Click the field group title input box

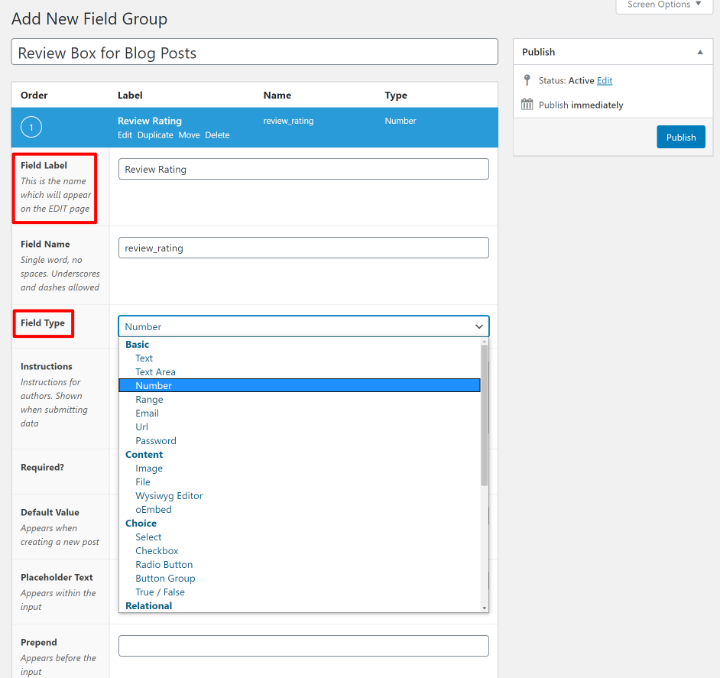click(x=254, y=52)
